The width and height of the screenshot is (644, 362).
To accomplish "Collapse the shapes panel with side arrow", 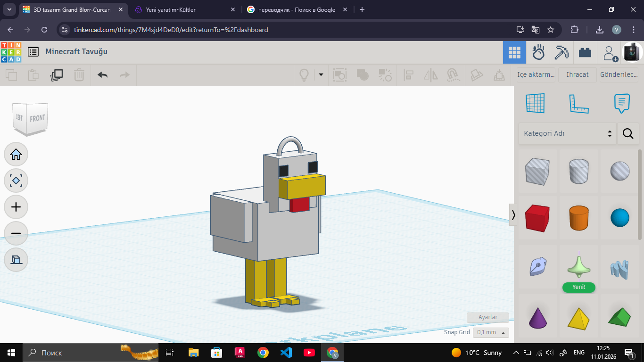I will 513,214.
